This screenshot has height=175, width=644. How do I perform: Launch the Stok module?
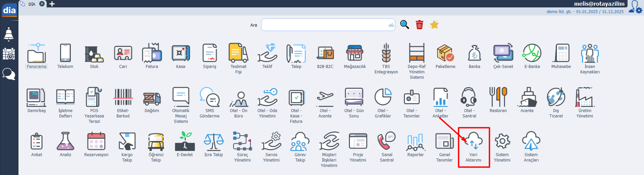click(94, 54)
